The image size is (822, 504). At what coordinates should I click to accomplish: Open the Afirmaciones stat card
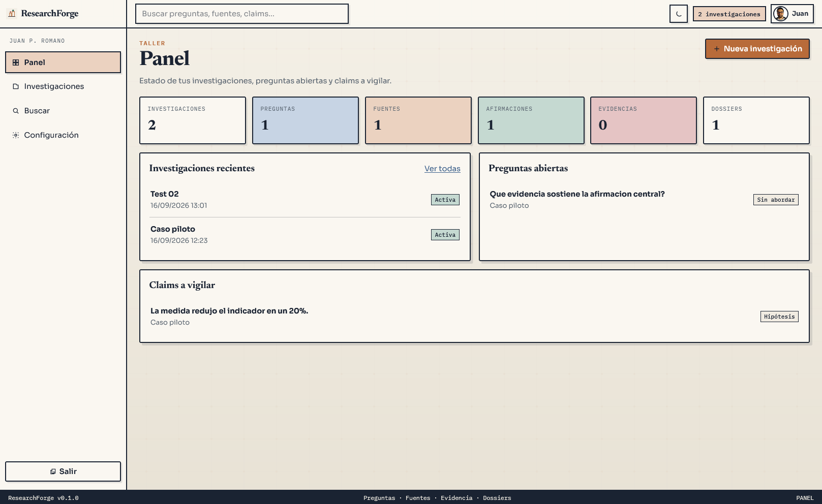[531, 120]
